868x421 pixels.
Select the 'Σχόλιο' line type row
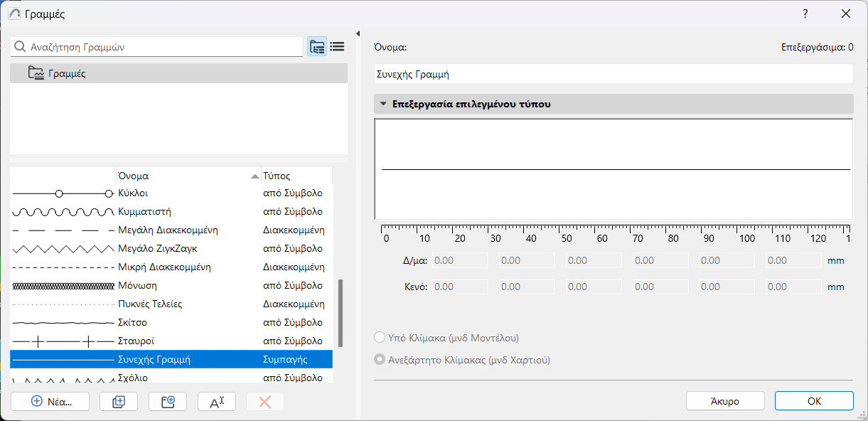[x=171, y=377]
